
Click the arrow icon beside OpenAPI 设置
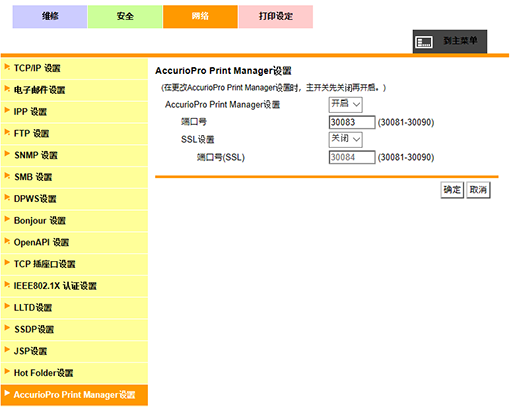coord(7,241)
